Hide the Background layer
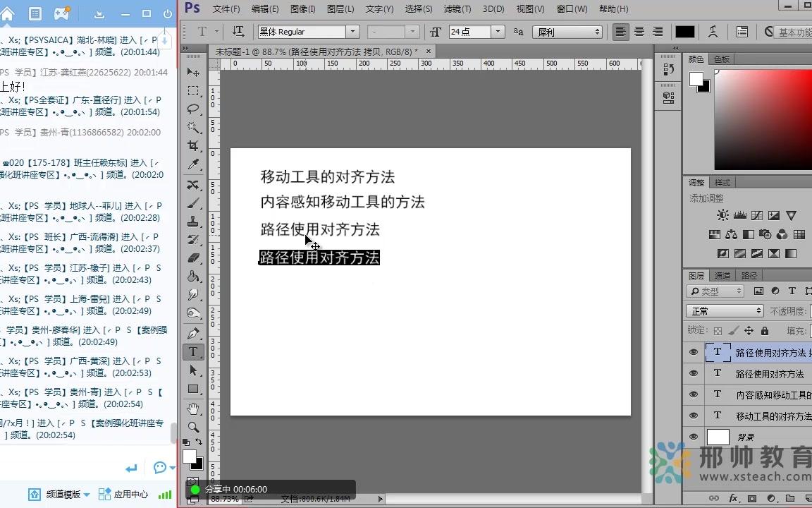The height and width of the screenshot is (508, 812). pos(694,436)
